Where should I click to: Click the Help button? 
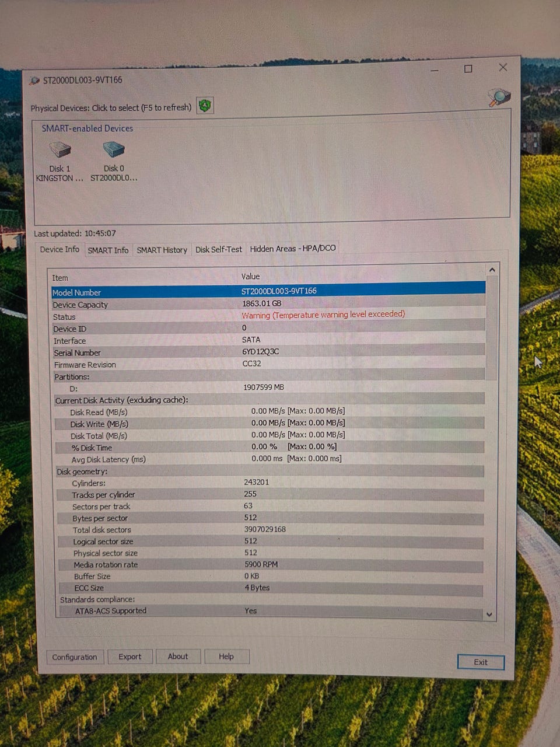pos(226,657)
